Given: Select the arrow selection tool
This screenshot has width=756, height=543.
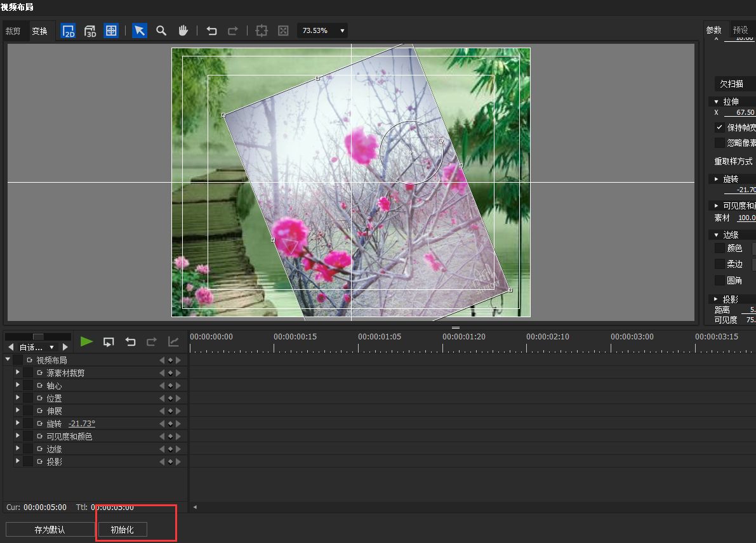Looking at the screenshot, I should click(140, 31).
